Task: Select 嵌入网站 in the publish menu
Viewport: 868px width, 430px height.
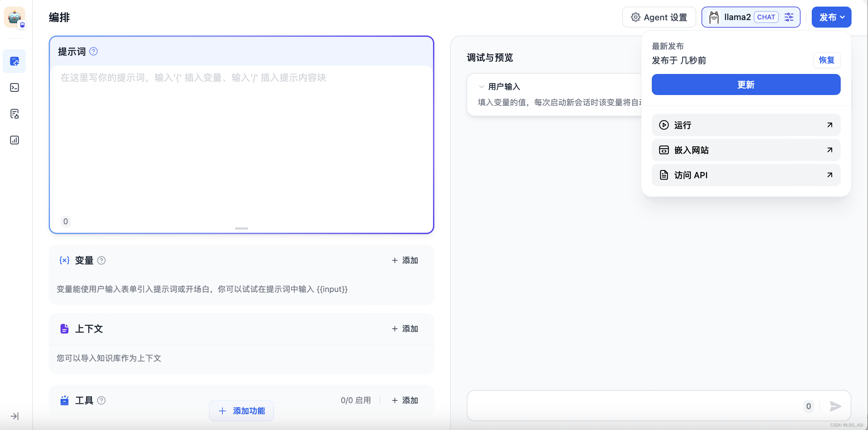Action: tap(746, 150)
